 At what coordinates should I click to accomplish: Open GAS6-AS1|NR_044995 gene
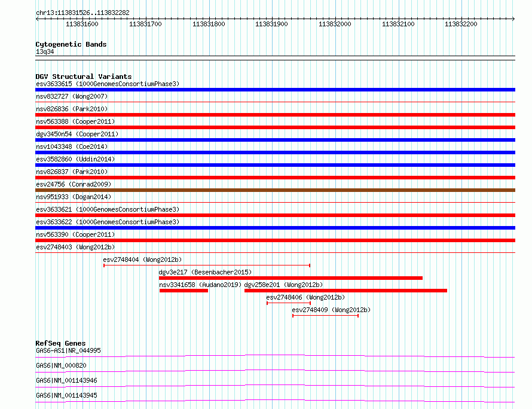pos(68,350)
